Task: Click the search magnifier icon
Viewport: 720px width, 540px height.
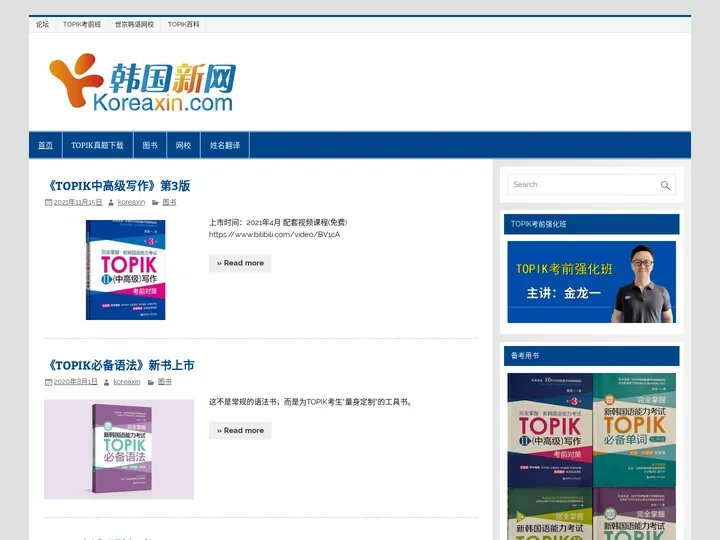Action: [x=665, y=185]
